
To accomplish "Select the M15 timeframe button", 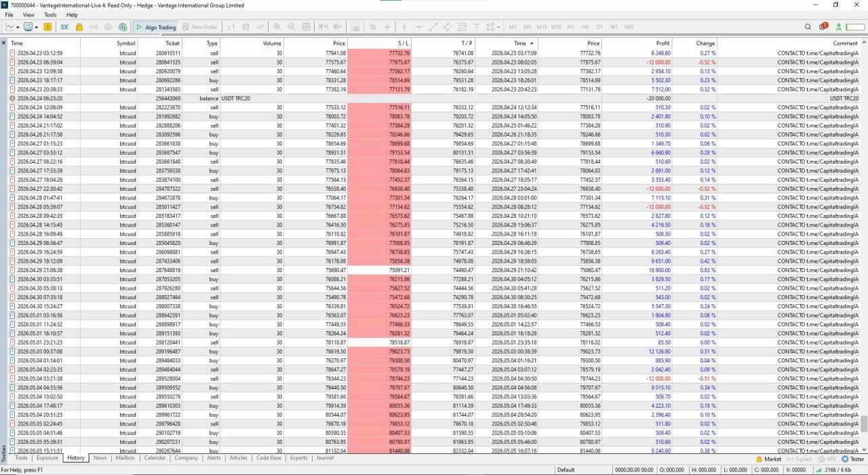I will click(542, 27).
